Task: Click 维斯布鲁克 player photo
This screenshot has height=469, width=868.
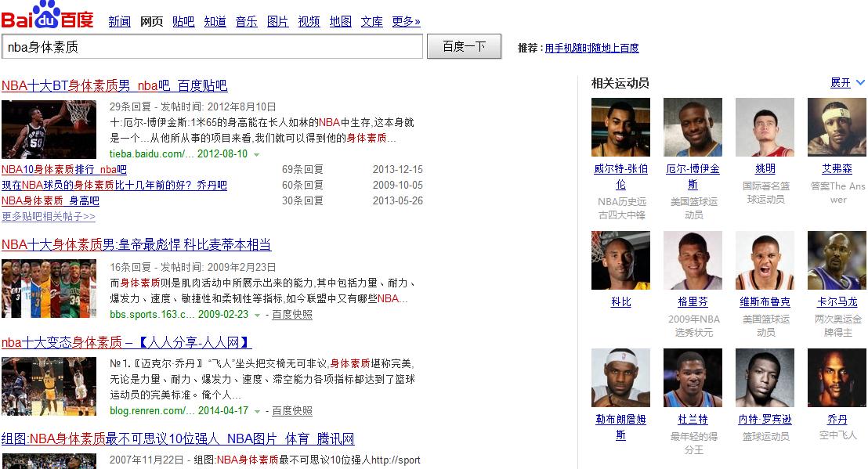Action: point(765,261)
